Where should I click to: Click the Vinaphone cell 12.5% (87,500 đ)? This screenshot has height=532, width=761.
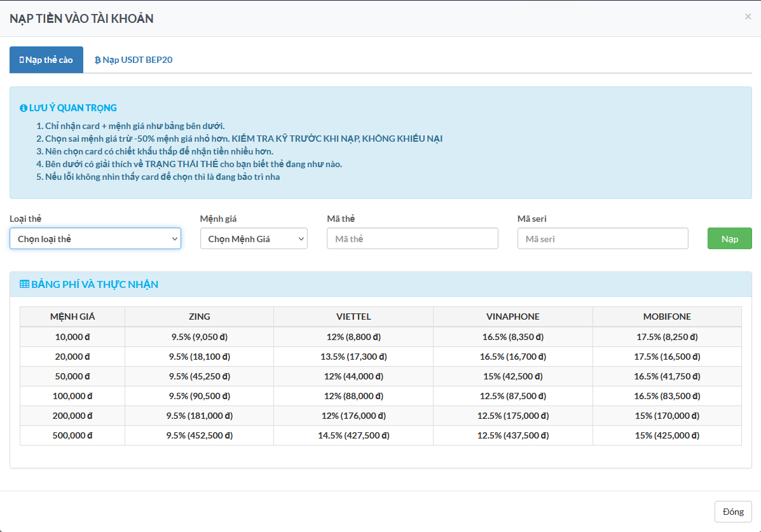click(513, 396)
